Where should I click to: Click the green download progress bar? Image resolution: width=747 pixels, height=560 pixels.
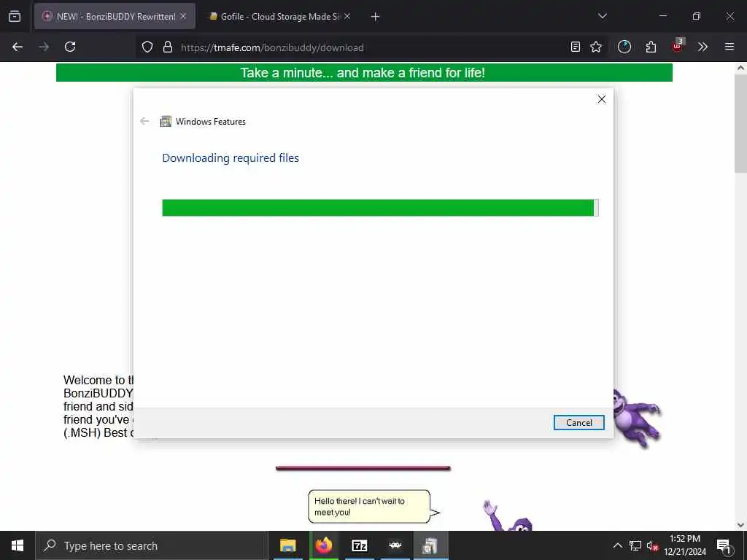click(x=380, y=208)
